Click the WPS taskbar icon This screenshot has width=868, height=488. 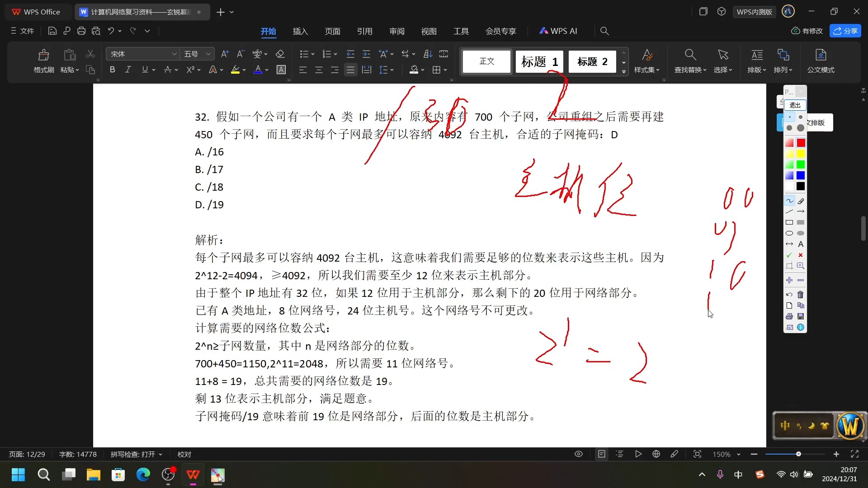pos(193,475)
